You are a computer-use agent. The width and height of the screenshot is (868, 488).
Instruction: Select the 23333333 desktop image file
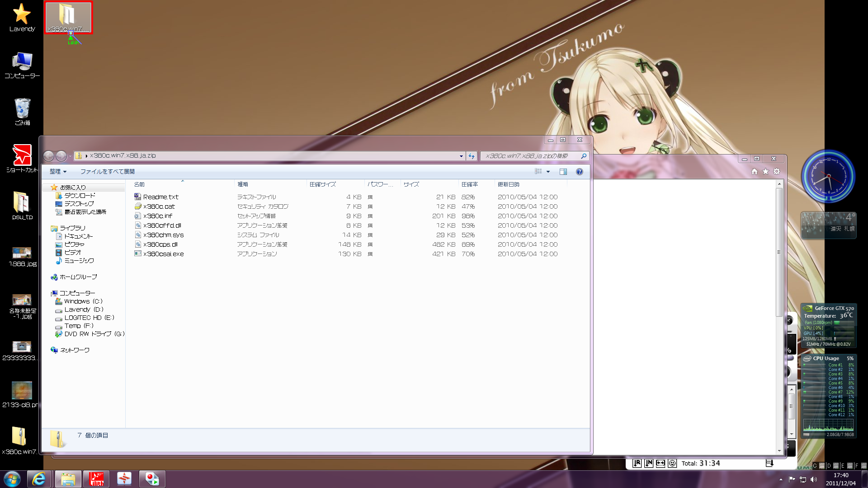pos(21,351)
